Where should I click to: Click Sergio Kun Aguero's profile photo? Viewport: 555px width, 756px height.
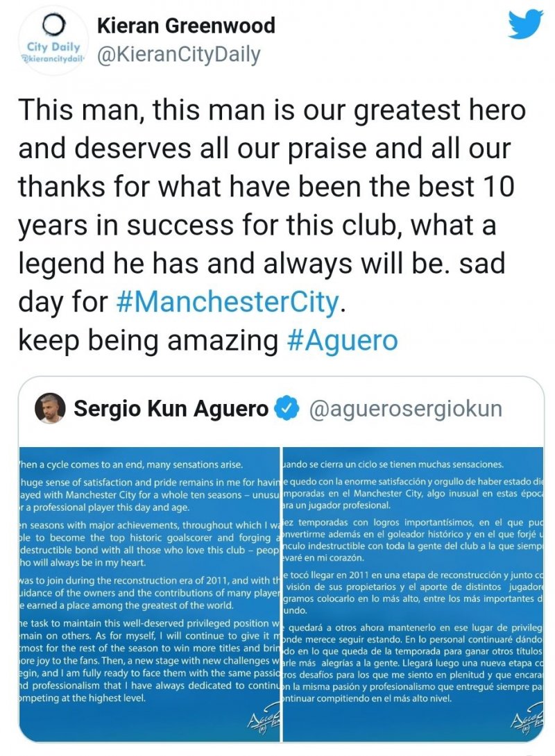[x=49, y=409]
